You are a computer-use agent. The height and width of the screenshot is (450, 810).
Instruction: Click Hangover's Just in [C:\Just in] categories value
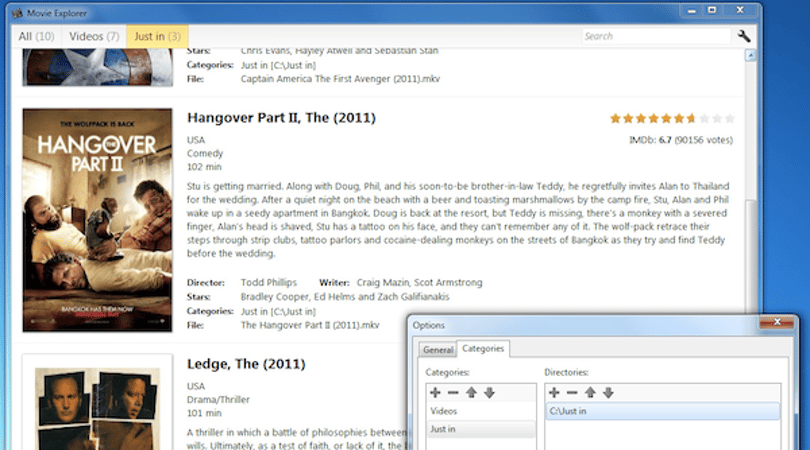point(278,312)
